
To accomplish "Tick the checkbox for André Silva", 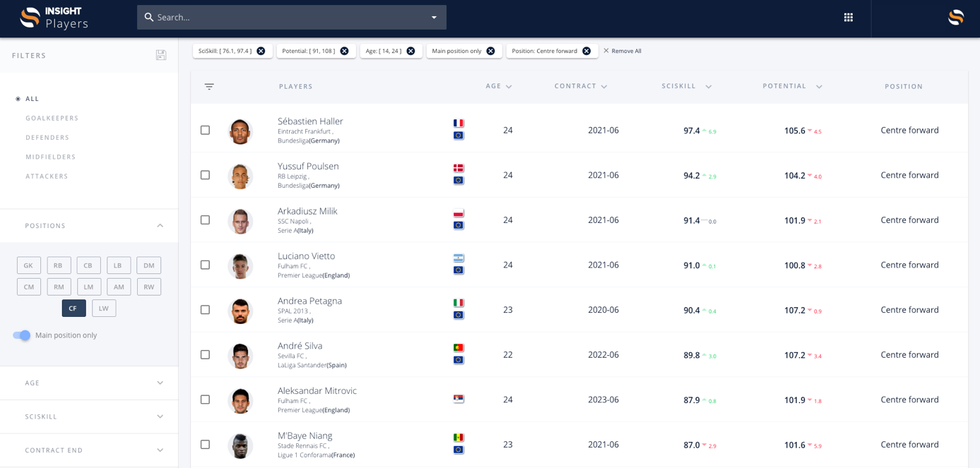I will 205,354.
